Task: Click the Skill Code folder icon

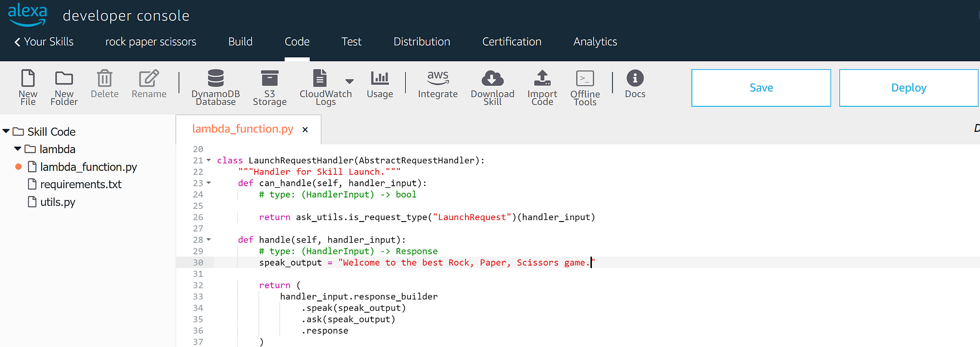Action: [18, 131]
